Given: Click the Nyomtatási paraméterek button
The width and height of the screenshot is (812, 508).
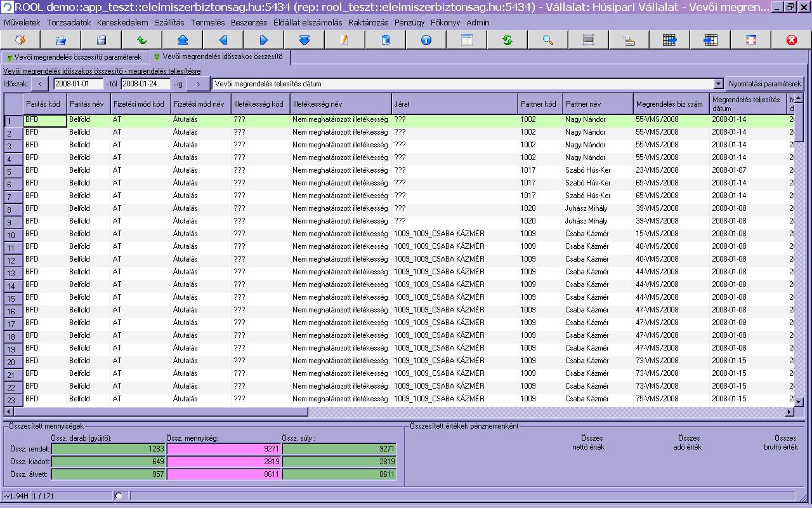Looking at the screenshot, I should 764,84.
